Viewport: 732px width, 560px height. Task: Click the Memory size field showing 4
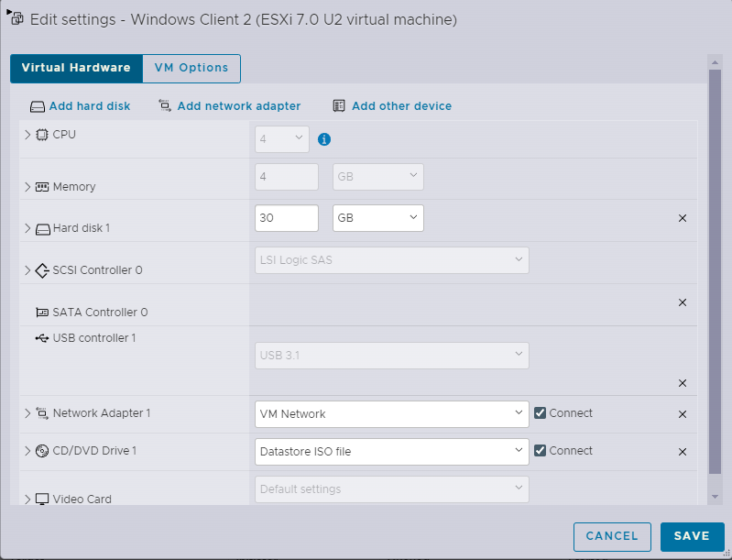point(287,177)
